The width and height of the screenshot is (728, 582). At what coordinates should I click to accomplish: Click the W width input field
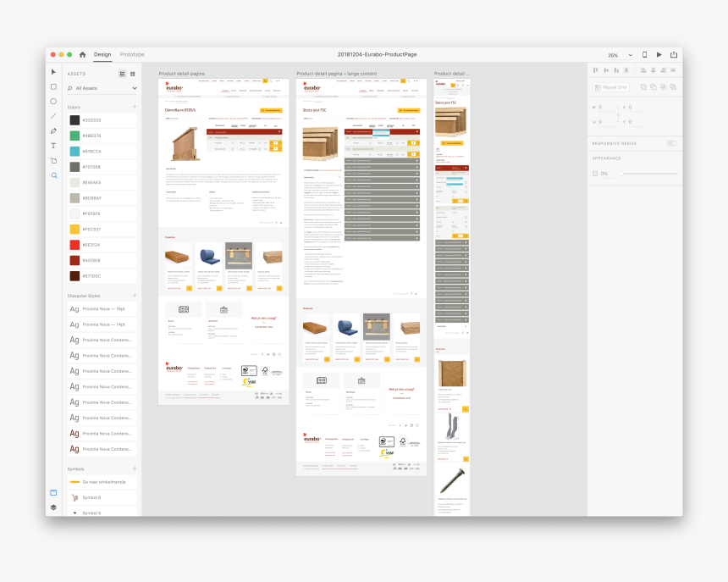click(606, 108)
